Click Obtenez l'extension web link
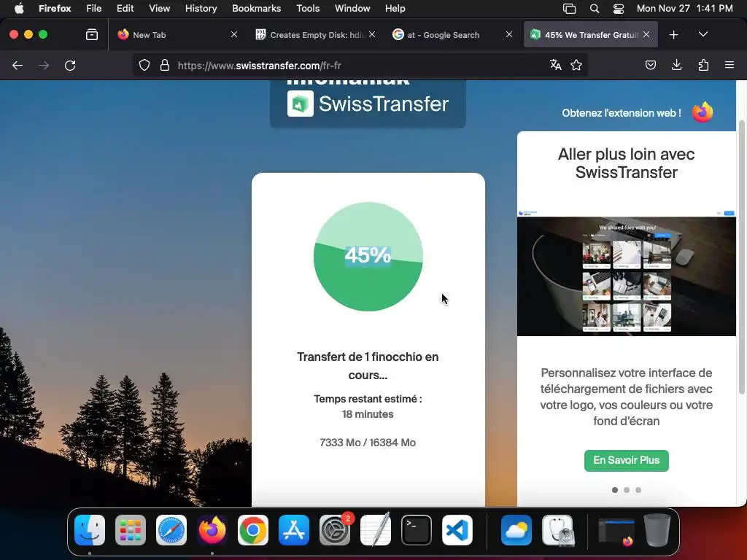This screenshot has width=747, height=560. pos(622,113)
